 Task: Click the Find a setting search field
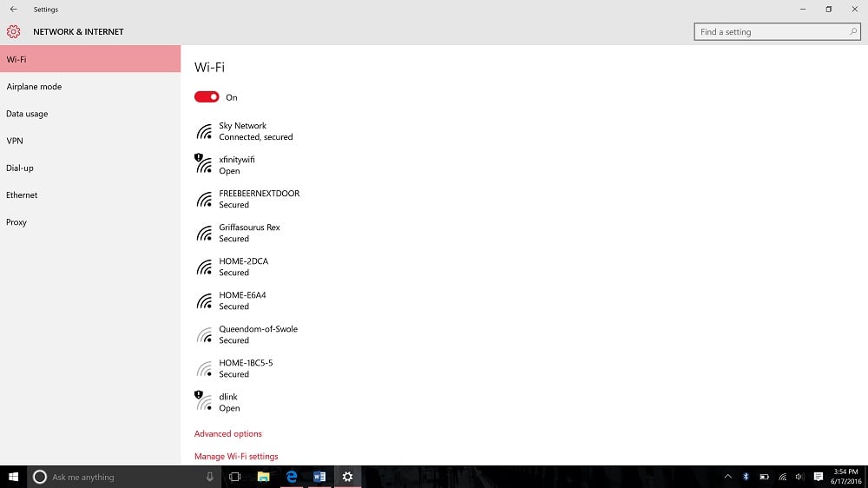pyautogui.click(x=777, y=31)
